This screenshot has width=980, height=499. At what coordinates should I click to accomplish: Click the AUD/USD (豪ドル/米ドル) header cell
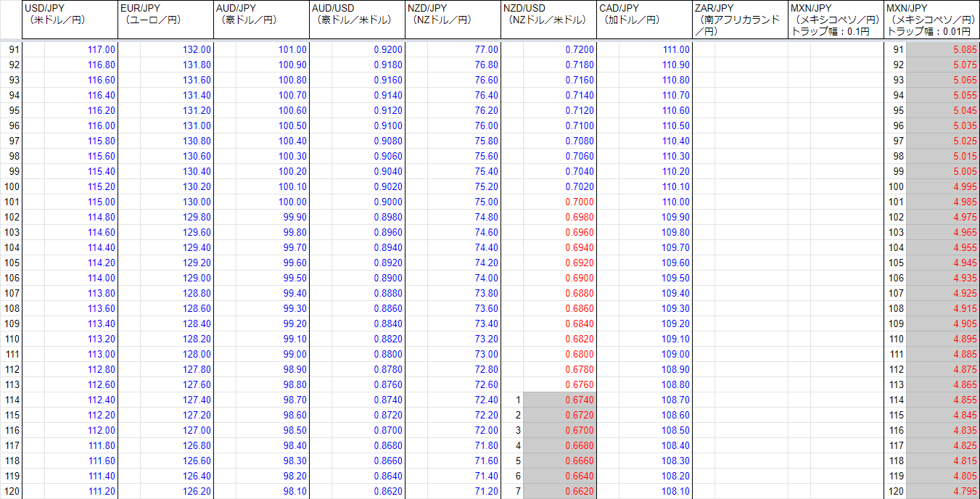357,20
